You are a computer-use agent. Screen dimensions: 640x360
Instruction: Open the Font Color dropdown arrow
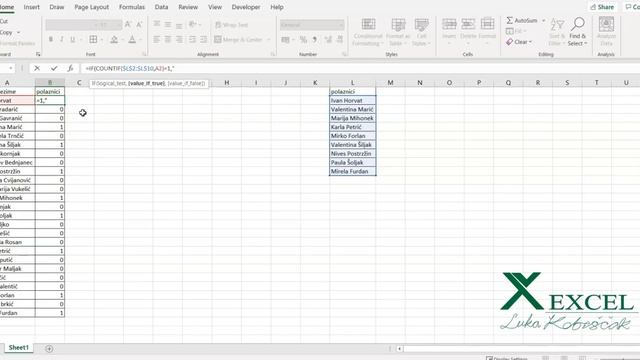tap(140, 40)
